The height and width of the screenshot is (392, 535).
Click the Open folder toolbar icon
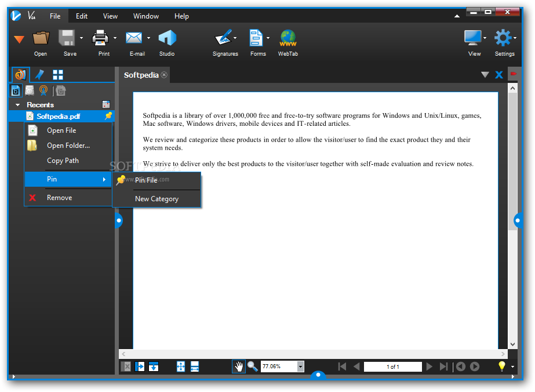tap(41, 38)
